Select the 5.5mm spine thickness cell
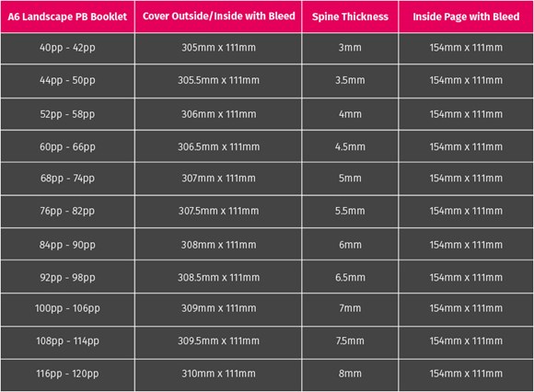Image resolution: width=534 pixels, height=392 pixels. (350, 211)
